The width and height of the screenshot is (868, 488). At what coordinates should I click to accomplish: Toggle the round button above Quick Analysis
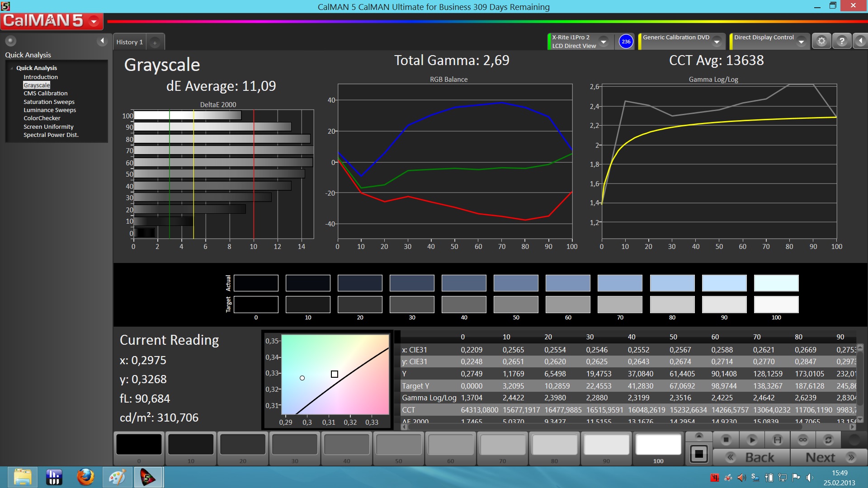point(10,41)
